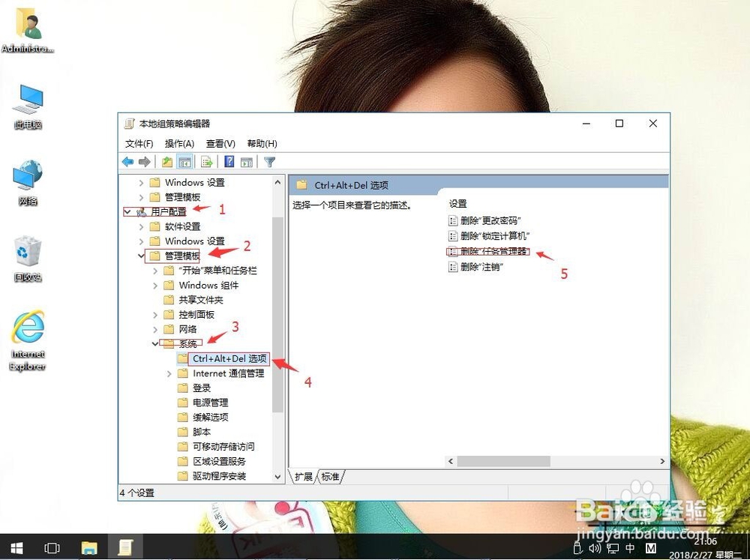Expand the 网络 tree node
This screenshot has height=560, width=750.
[155, 330]
